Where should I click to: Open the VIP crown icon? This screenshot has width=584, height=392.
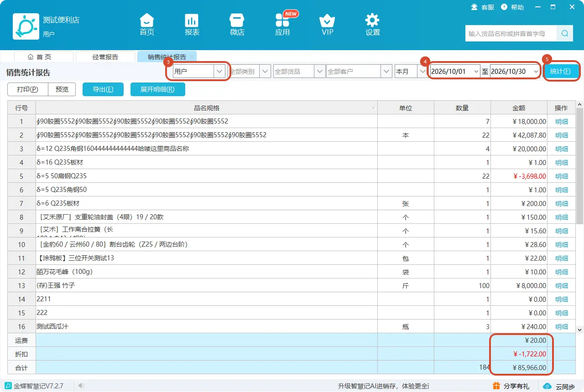[x=327, y=21]
